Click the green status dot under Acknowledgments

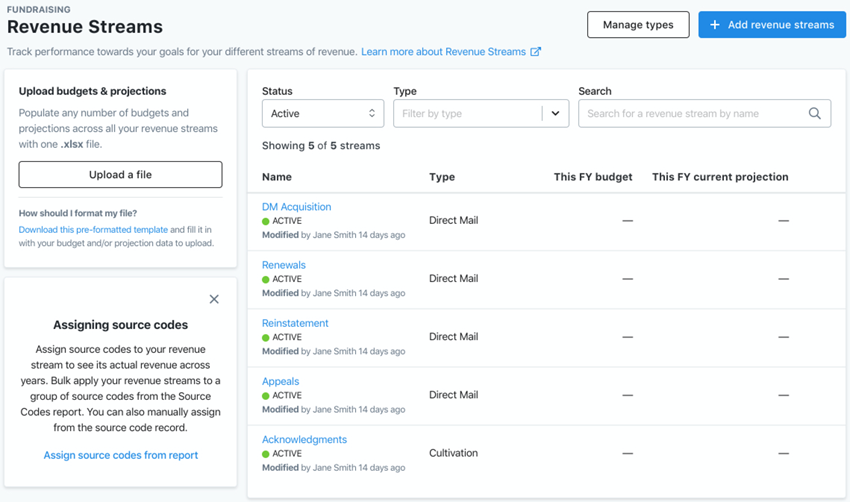pyautogui.click(x=266, y=454)
